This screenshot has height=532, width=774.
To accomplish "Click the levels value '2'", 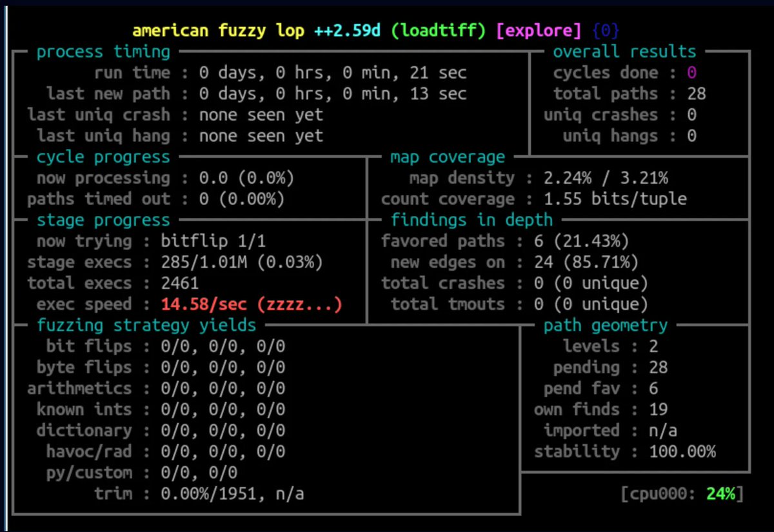I will (654, 347).
